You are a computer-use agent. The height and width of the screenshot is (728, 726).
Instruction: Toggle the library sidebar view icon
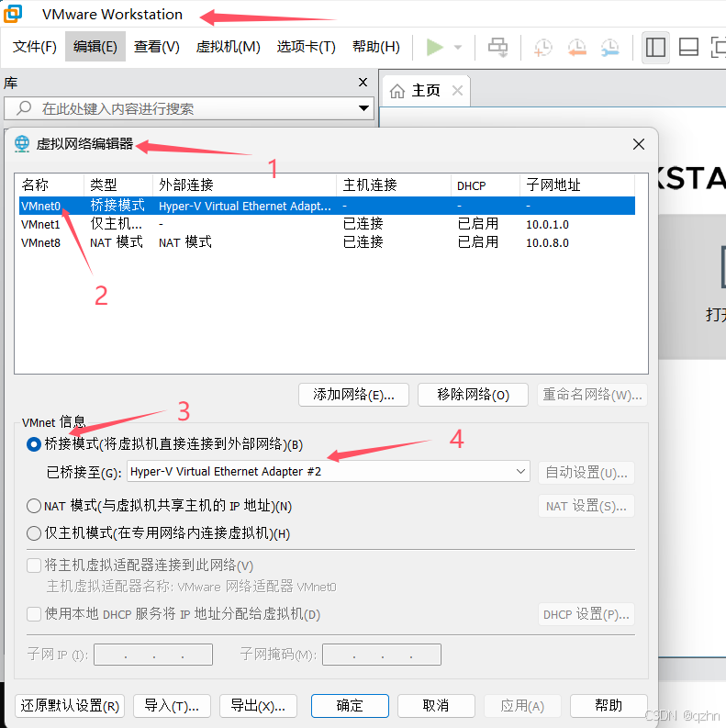click(x=655, y=47)
